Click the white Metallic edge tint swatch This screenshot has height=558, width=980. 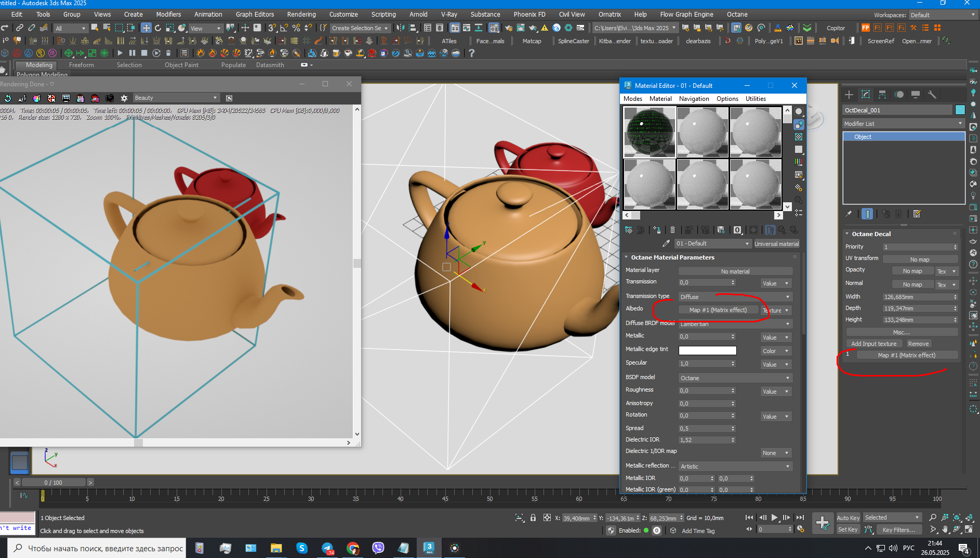[707, 351]
